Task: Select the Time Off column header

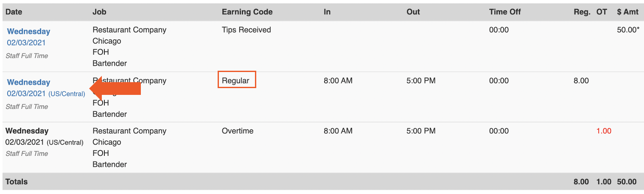Action: pos(504,12)
